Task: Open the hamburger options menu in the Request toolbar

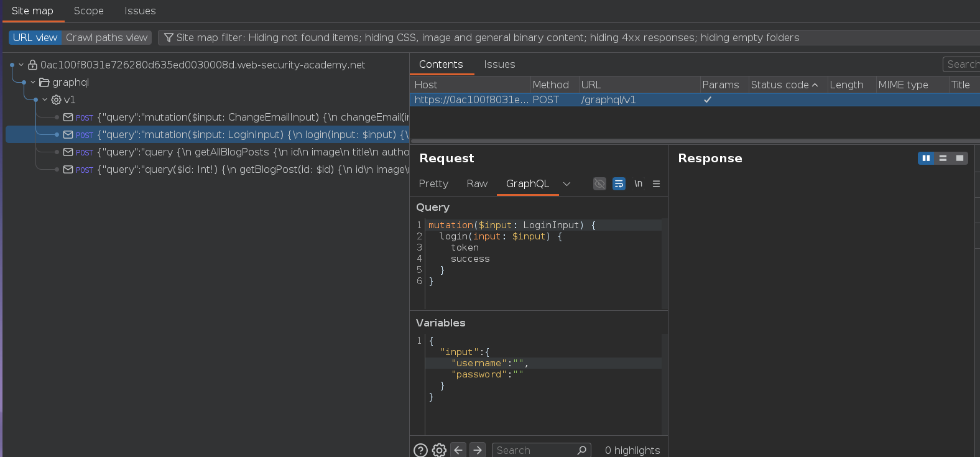Action: click(x=656, y=183)
